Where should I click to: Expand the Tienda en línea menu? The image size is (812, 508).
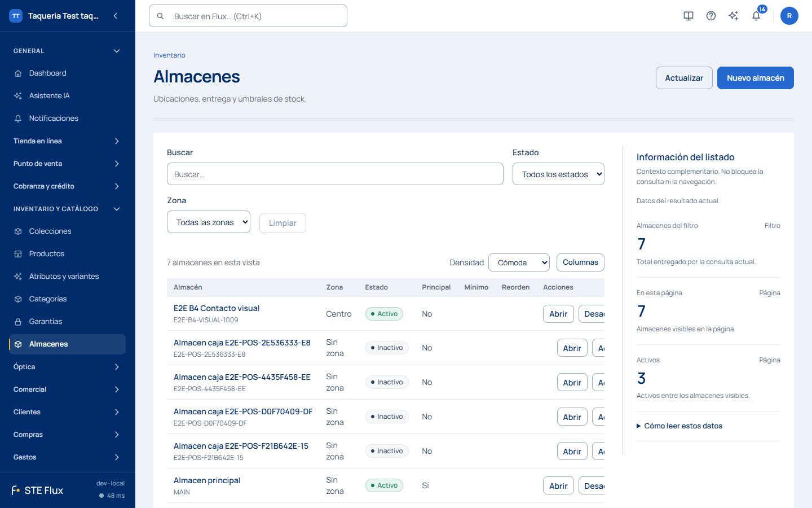(67, 141)
